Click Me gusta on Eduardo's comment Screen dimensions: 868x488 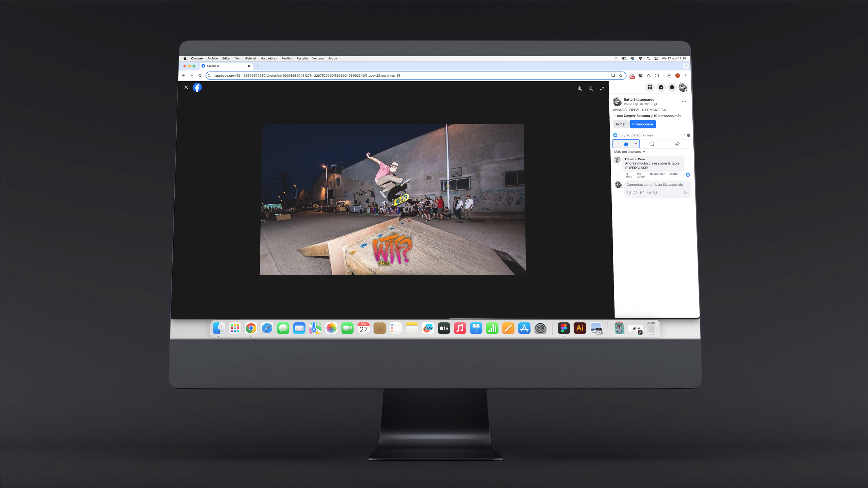640,175
